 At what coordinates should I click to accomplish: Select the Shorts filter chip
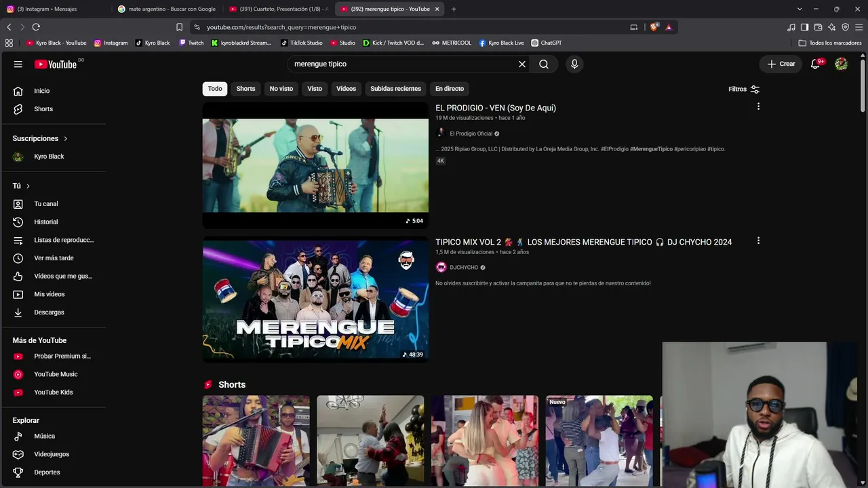(x=245, y=89)
